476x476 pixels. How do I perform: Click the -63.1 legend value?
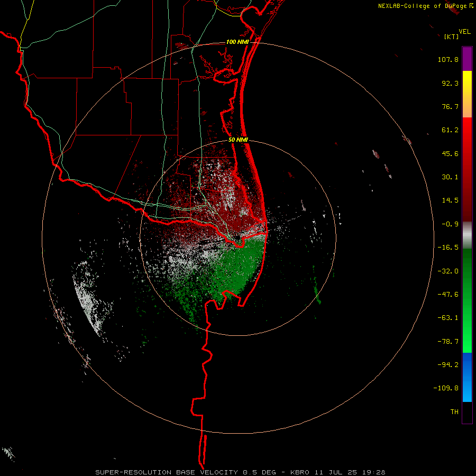(x=448, y=318)
